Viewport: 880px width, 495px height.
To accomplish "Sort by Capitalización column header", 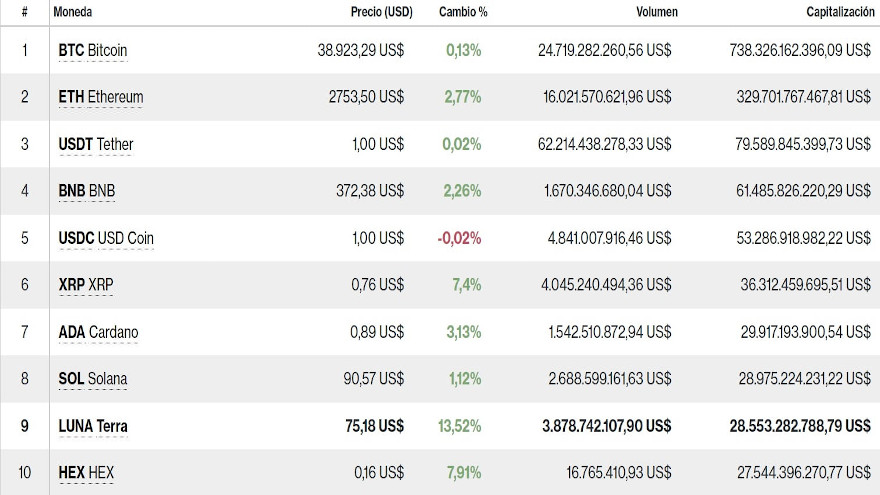I will (x=838, y=12).
